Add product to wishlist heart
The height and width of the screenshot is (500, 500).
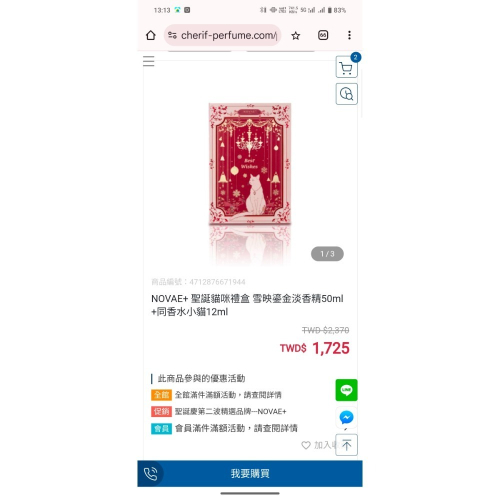click(x=306, y=445)
